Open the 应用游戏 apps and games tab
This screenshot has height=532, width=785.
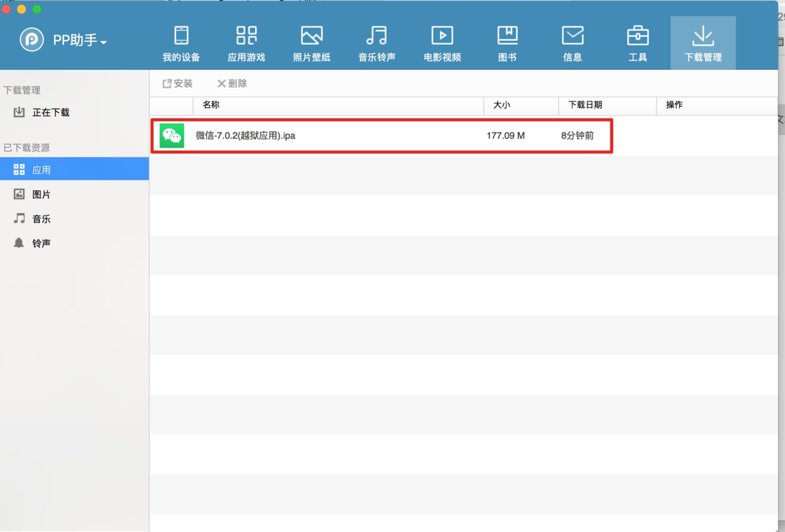(247, 43)
